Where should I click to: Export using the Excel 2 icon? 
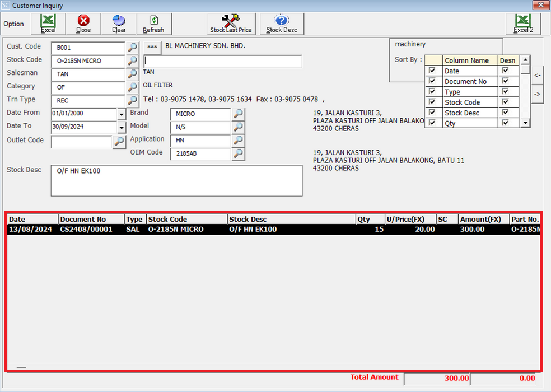tap(523, 24)
